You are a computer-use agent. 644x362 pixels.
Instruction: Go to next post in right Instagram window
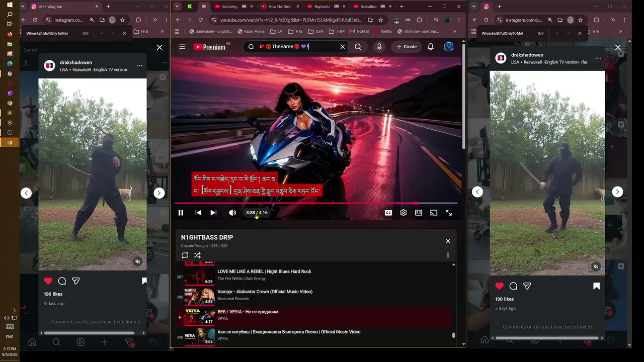click(x=617, y=192)
